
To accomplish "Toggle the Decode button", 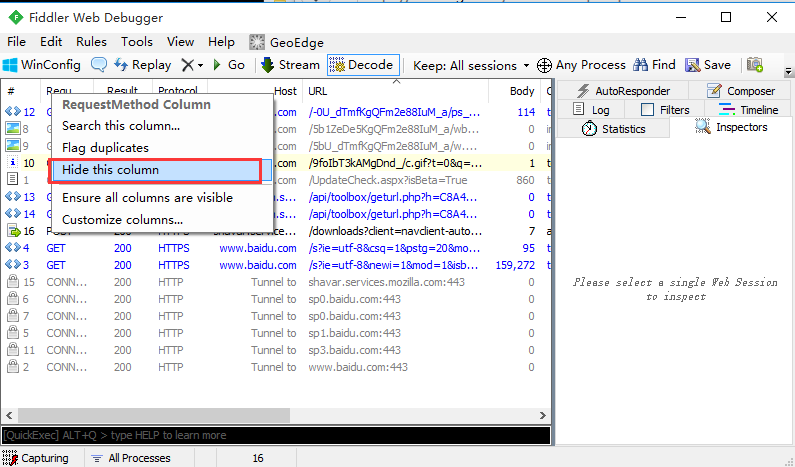I will tap(363, 65).
